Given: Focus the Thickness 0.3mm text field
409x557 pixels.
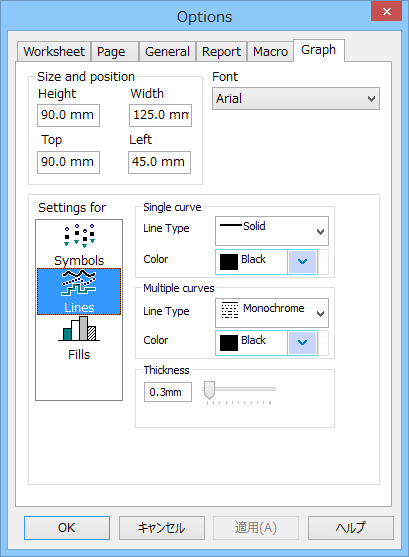Looking at the screenshot, I should tap(168, 392).
